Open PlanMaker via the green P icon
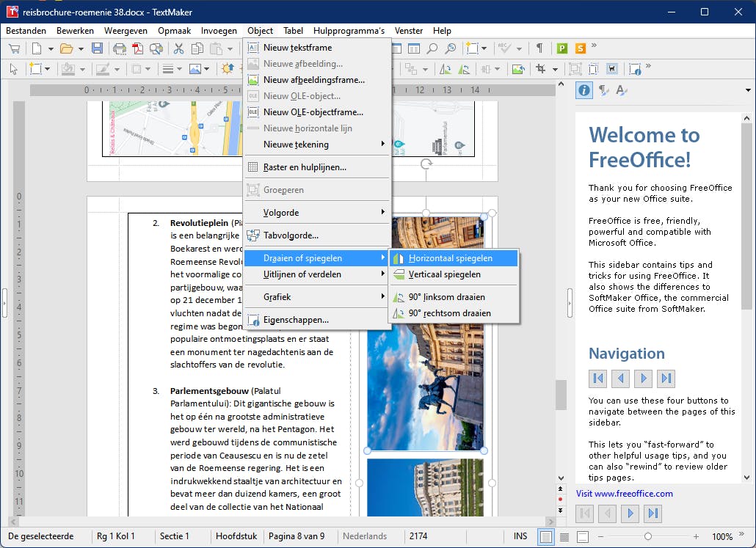The height and width of the screenshot is (548, 756). (562, 48)
